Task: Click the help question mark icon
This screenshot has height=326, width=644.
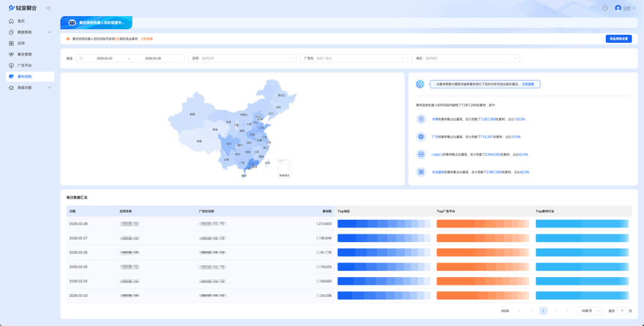Action: pos(605,8)
